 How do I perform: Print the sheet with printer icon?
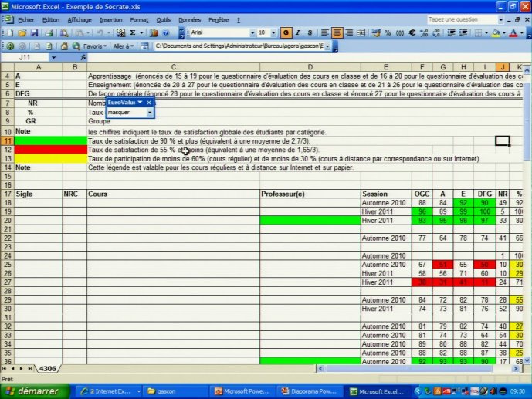(x=49, y=33)
